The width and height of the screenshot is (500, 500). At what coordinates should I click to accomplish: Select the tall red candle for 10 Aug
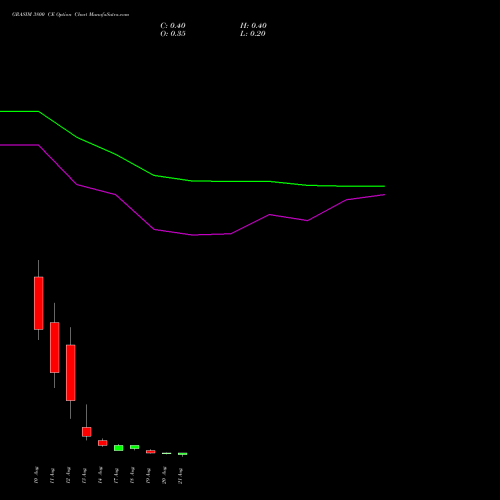tap(39, 303)
